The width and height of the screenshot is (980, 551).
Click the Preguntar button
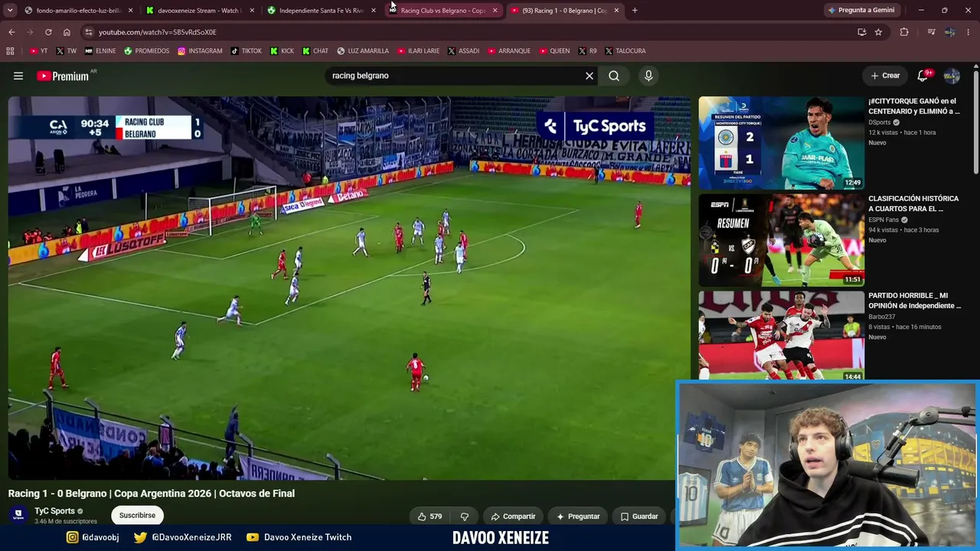[x=578, y=517]
